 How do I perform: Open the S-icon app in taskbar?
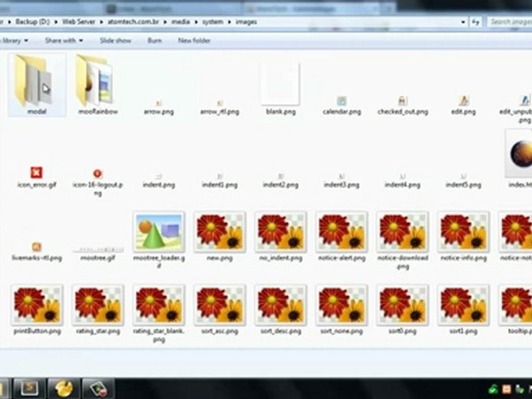[x=29, y=389]
